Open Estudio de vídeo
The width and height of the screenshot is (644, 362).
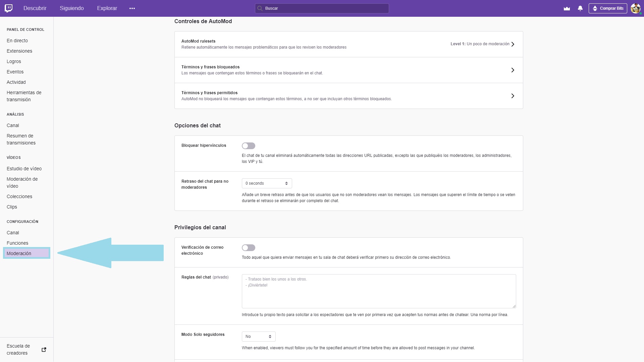pyautogui.click(x=24, y=169)
